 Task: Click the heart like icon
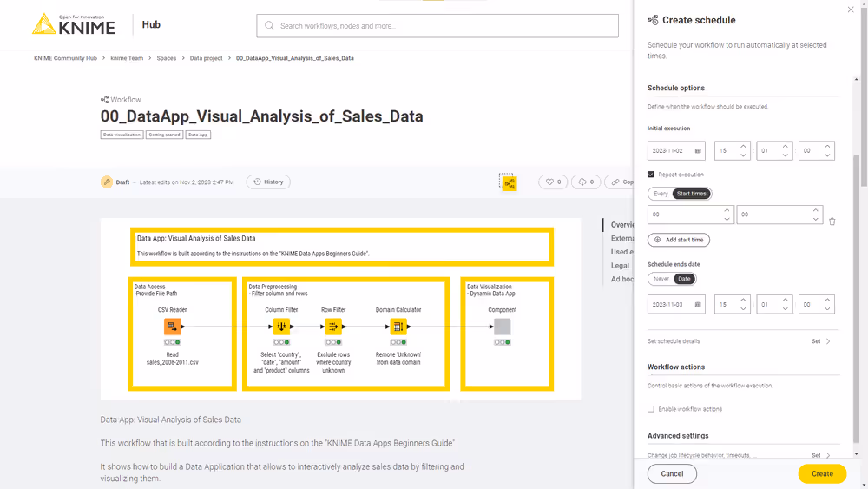[x=548, y=182]
